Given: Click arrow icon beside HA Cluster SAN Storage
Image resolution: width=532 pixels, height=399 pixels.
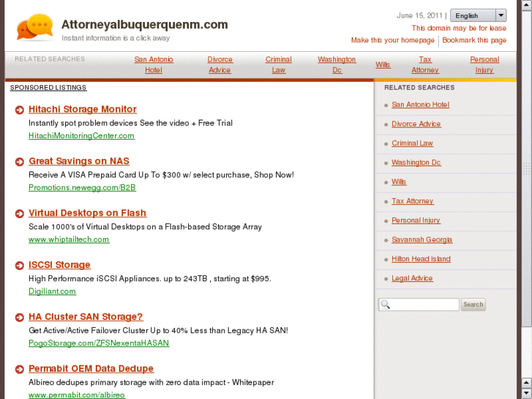Looking at the screenshot, I should [20, 317].
